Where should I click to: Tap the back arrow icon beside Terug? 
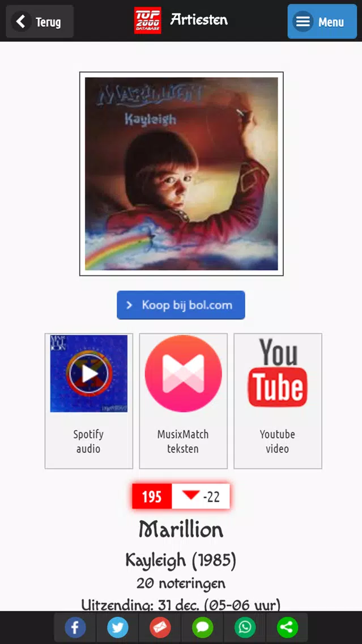tap(21, 22)
